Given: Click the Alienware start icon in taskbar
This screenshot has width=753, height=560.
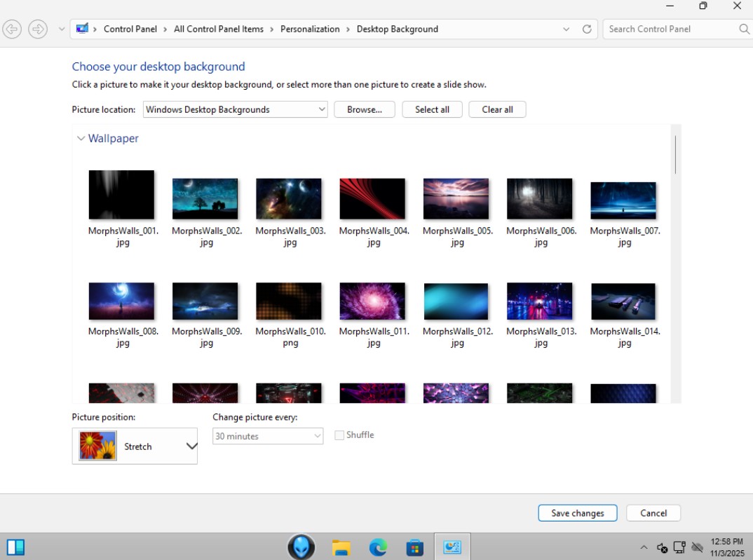Looking at the screenshot, I should 301,547.
